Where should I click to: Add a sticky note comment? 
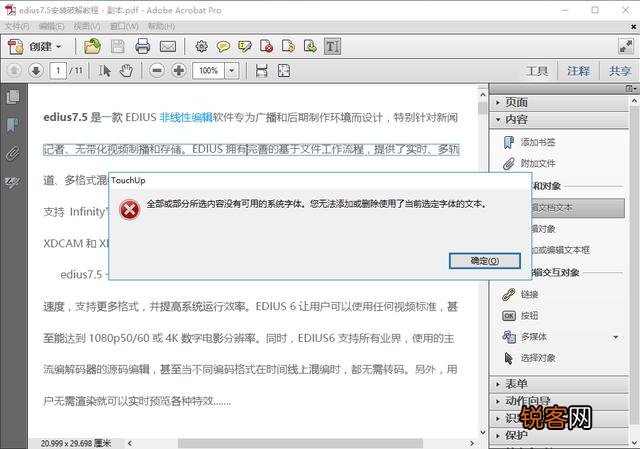click(223, 47)
